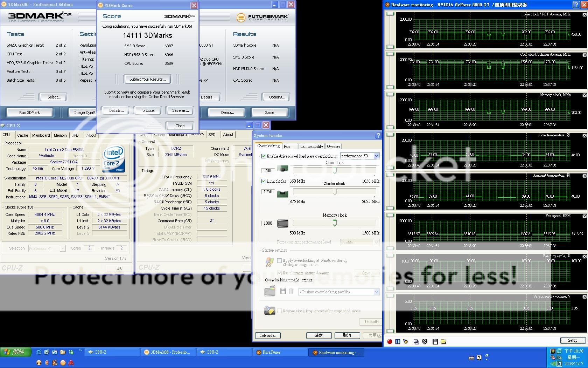Switch to the Compatibility tab

click(x=311, y=146)
